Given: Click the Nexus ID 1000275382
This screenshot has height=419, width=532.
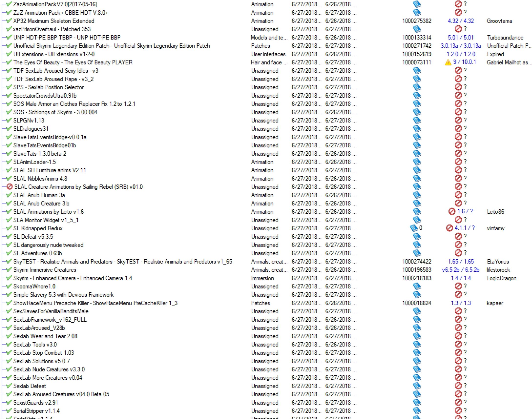Looking at the screenshot, I should click(x=417, y=21).
